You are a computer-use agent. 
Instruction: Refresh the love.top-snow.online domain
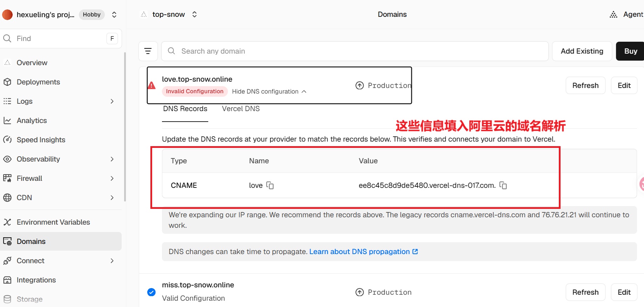coord(585,86)
